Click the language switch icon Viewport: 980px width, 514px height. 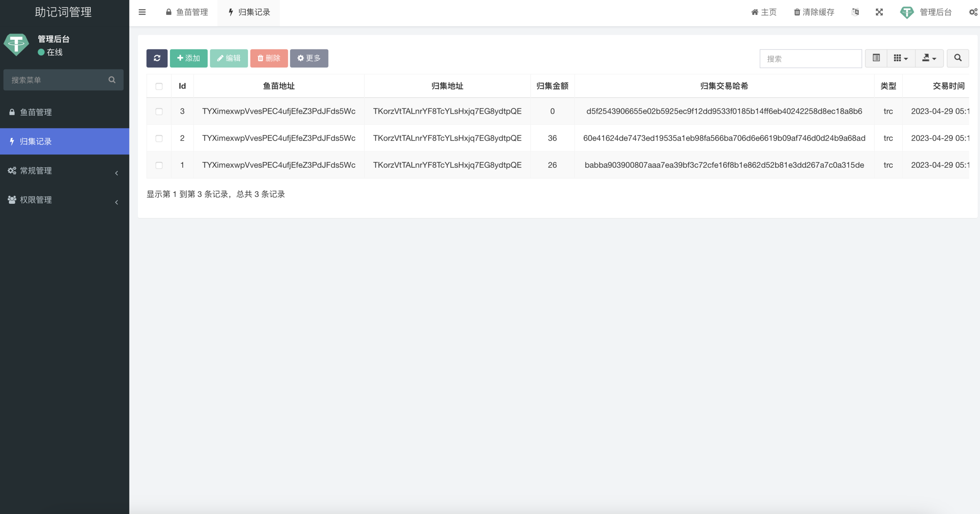[x=855, y=12]
